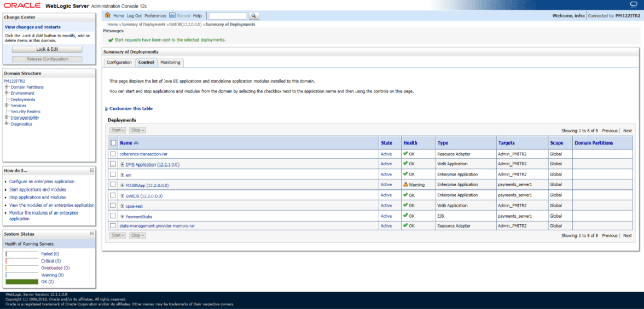Click the search magnifier icon
Image resolution: width=644 pixels, height=309 pixels.
[254, 16]
